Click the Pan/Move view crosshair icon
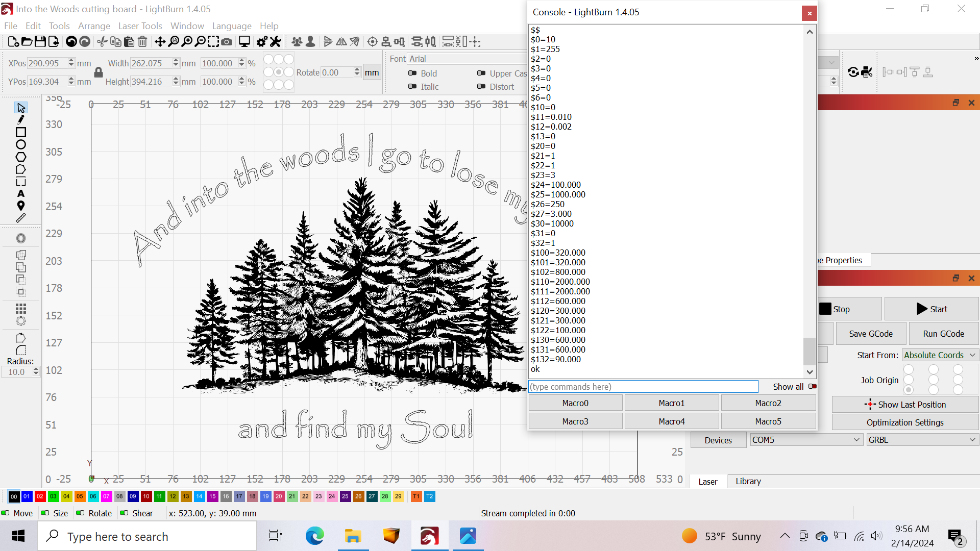980x551 pixels. (160, 42)
